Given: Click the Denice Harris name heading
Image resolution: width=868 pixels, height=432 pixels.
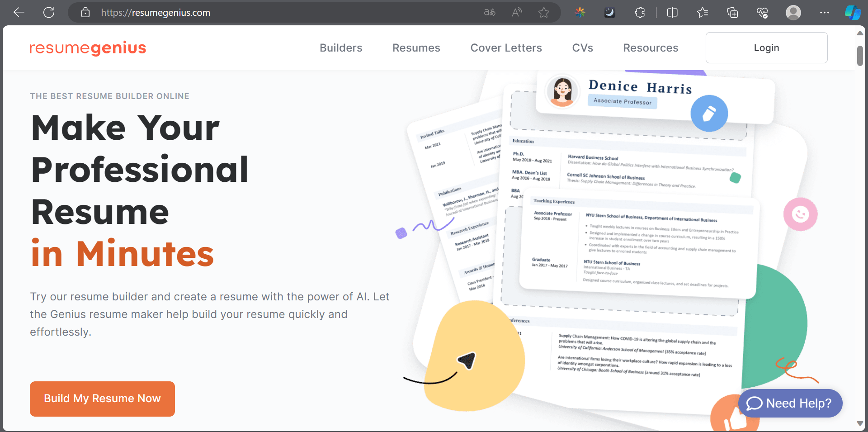Looking at the screenshot, I should pos(640,86).
